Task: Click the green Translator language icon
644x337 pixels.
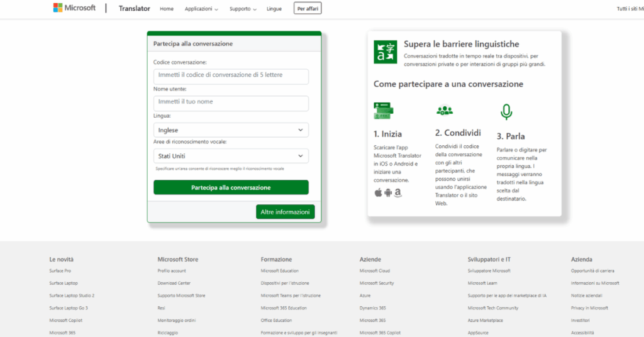Action: pos(385,52)
